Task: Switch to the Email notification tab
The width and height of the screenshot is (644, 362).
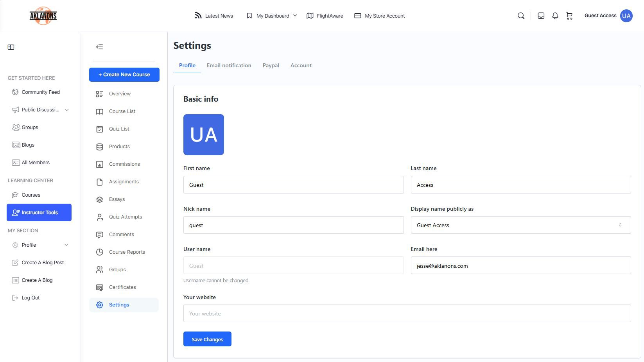Action: tap(229, 65)
